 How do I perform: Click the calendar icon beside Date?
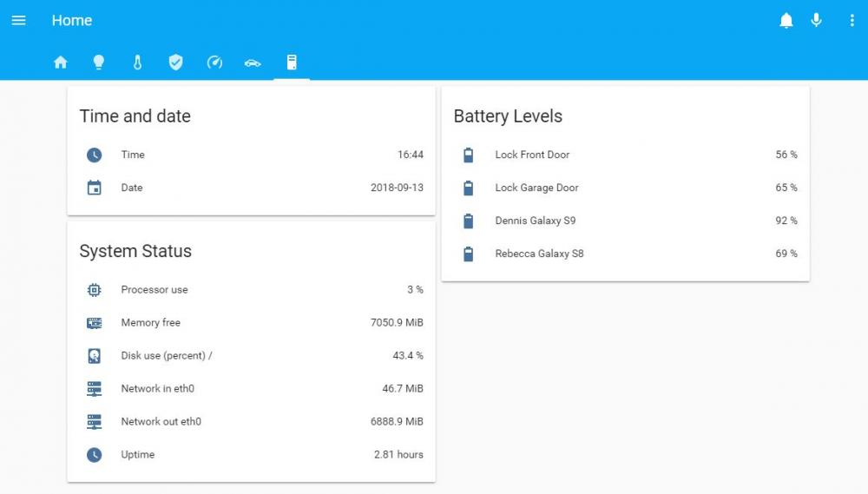point(95,188)
